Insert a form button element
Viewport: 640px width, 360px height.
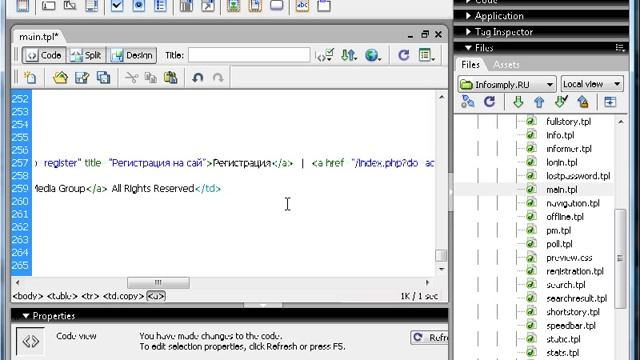(x=277, y=6)
